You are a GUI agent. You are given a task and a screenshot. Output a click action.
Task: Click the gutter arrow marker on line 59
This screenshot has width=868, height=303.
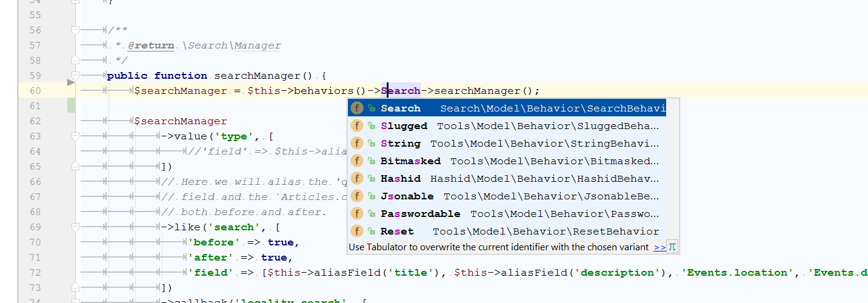(x=71, y=81)
